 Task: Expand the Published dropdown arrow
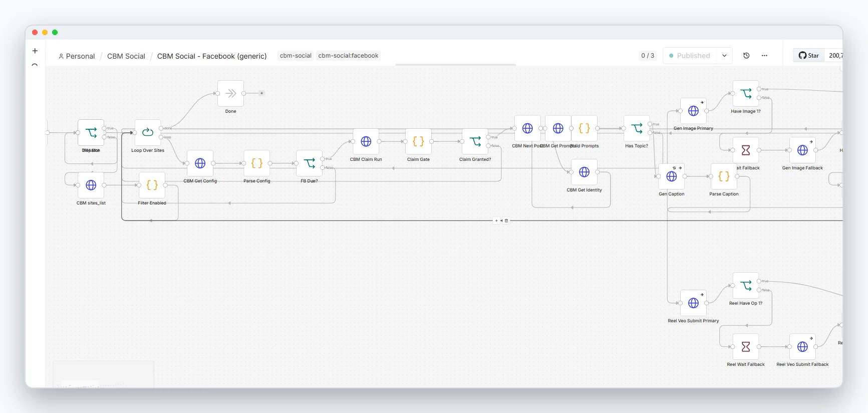(724, 56)
